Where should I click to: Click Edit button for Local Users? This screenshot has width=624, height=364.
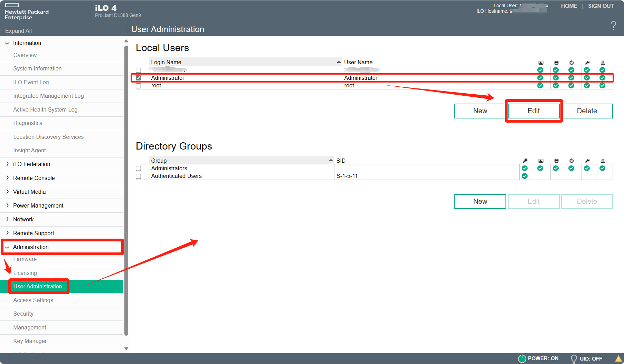click(x=533, y=111)
